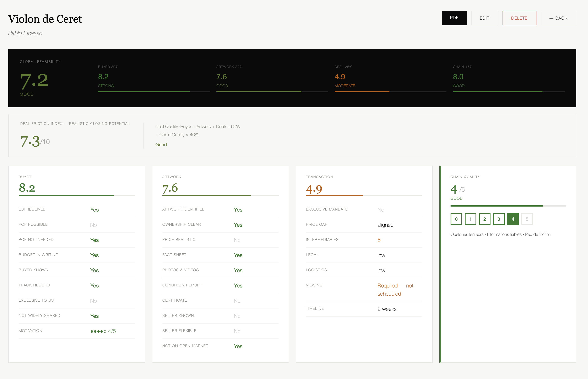This screenshot has height=379, width=588.
Task: Click the LOGISTICS row value 'low'
Action: [x=381, y=270]
